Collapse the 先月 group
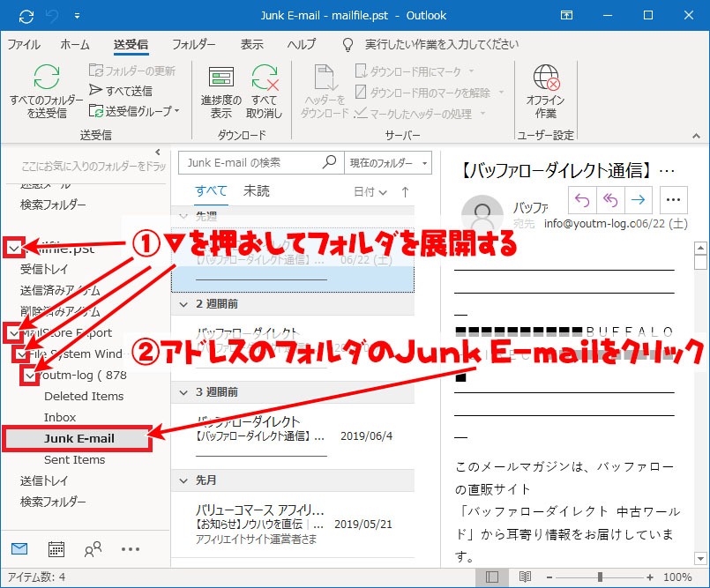 183,480
